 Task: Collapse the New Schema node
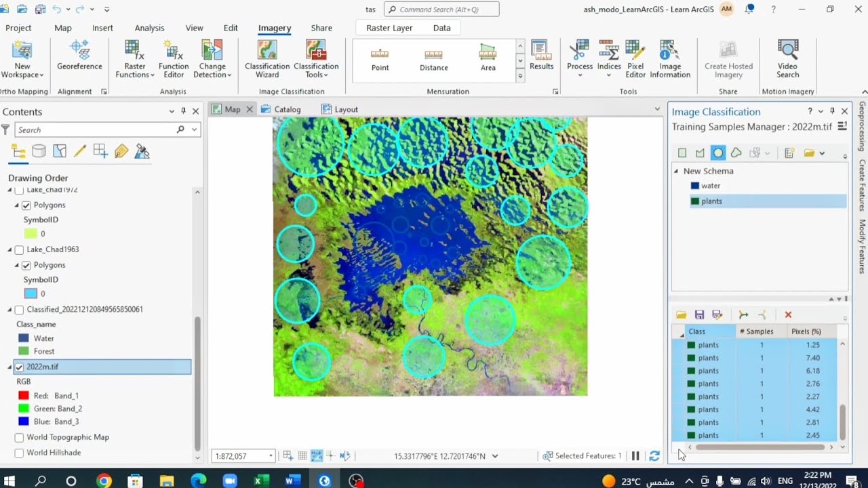676,171
